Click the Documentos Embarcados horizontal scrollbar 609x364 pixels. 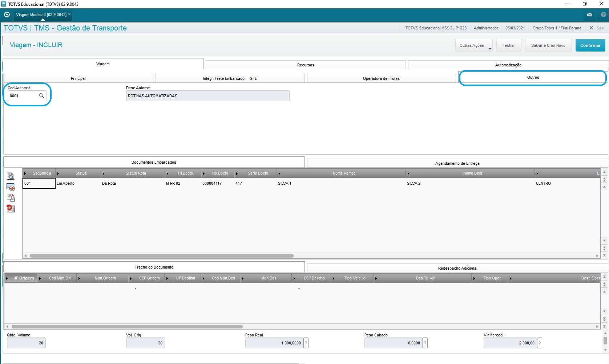162,256
